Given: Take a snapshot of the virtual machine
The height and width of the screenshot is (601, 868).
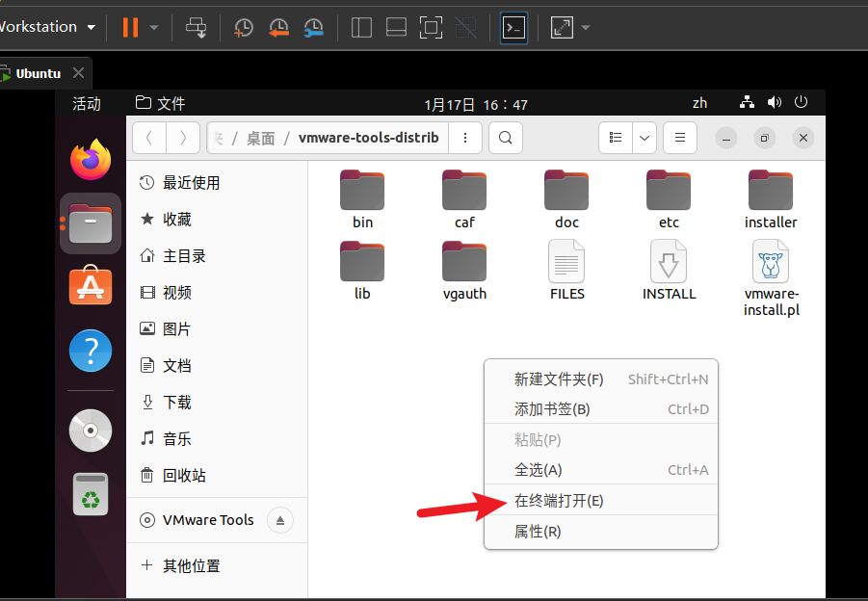Looking at the screenshot, I should (x=243, y=27).
